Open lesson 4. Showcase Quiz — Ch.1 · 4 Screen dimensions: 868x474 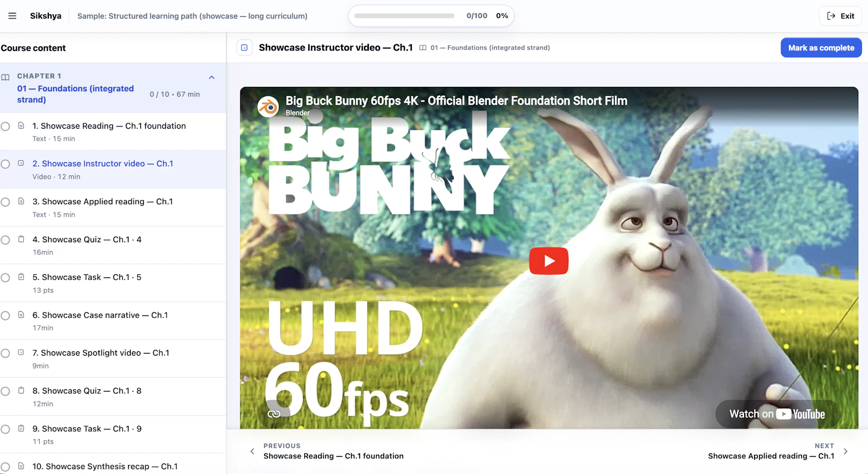(113, 245)
